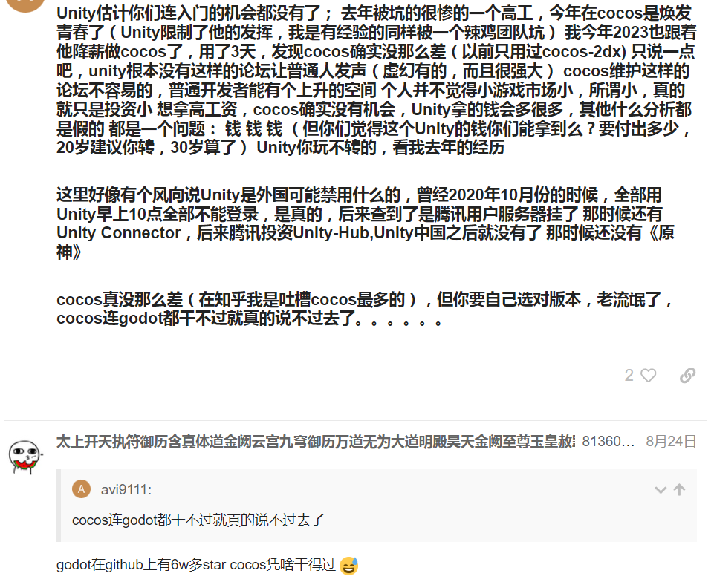The height and width of the screenshot is (588, 714).
Task: Click the word 《原神》 in the post
Action: tap(366, 242)
